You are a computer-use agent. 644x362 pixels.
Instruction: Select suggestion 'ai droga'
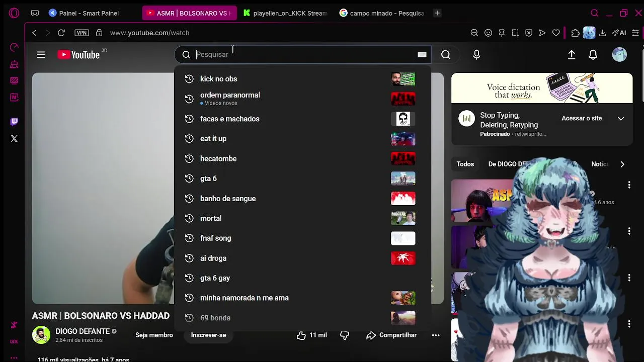(x=302, y=258)
